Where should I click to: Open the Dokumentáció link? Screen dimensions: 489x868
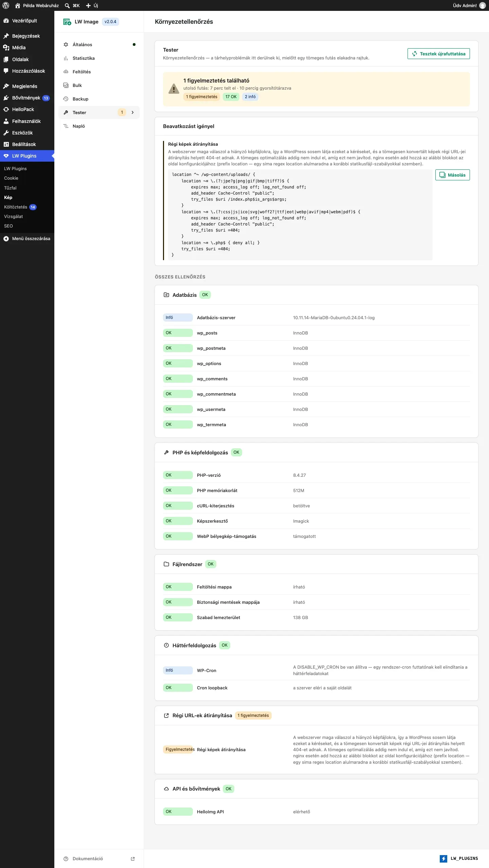pyautogui.click(x=88, y=858)
